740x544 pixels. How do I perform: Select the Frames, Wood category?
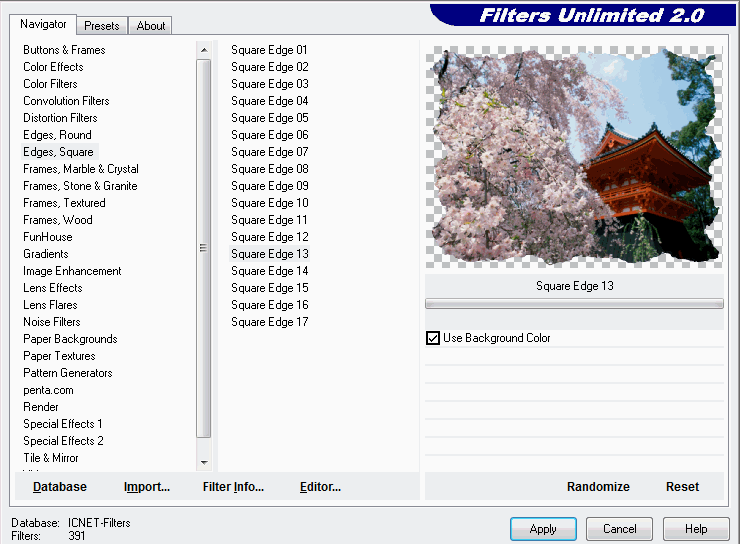click(x=58, y=220)
